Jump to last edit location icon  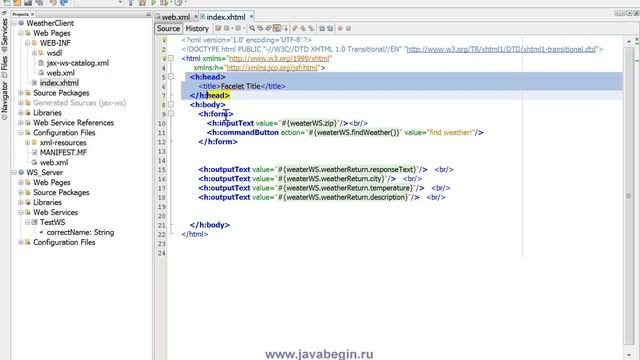point(218,28)
